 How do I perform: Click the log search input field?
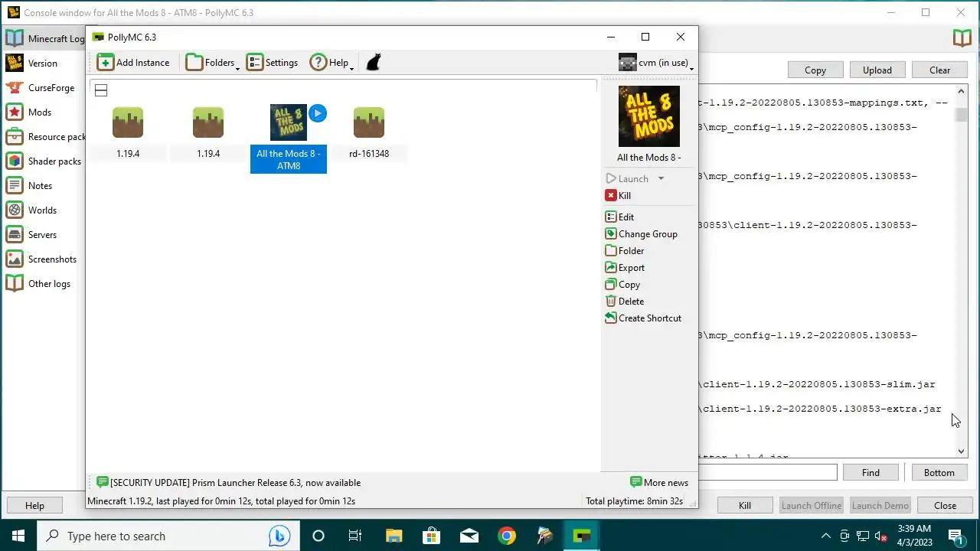click(767, 473)
